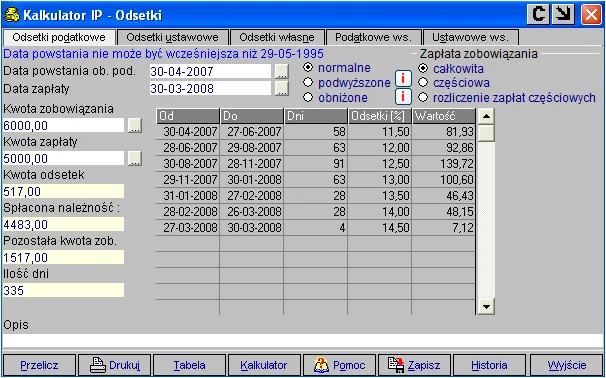The height and width of the screenshot is (378, 606).
Task: Click the title bar C button
Action: tap(538, 15)
